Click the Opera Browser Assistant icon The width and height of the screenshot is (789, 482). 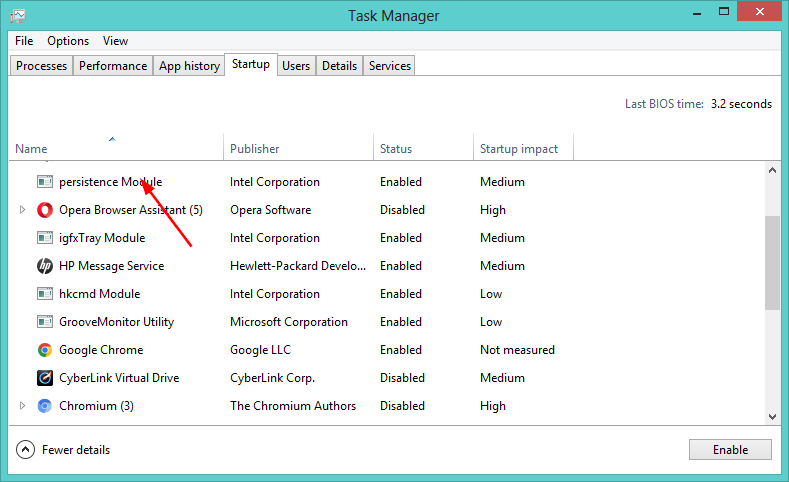pos(45,210)
